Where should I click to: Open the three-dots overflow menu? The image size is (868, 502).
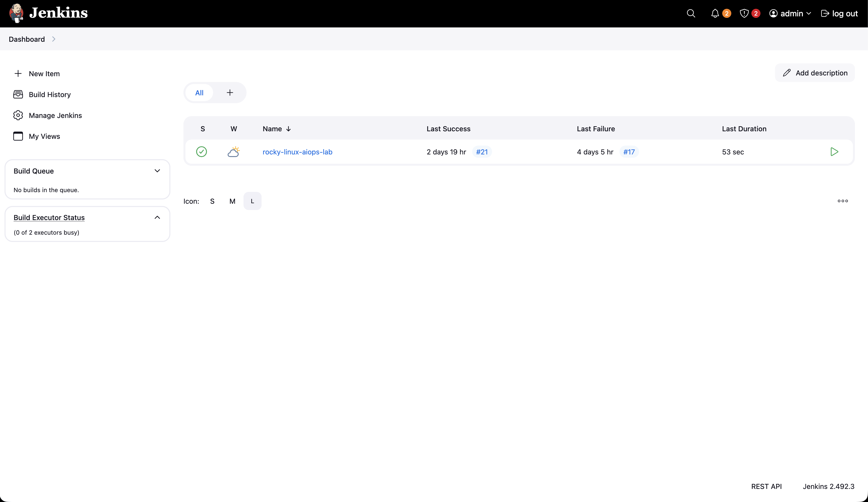pyautogui.click(x=843, y=201)
